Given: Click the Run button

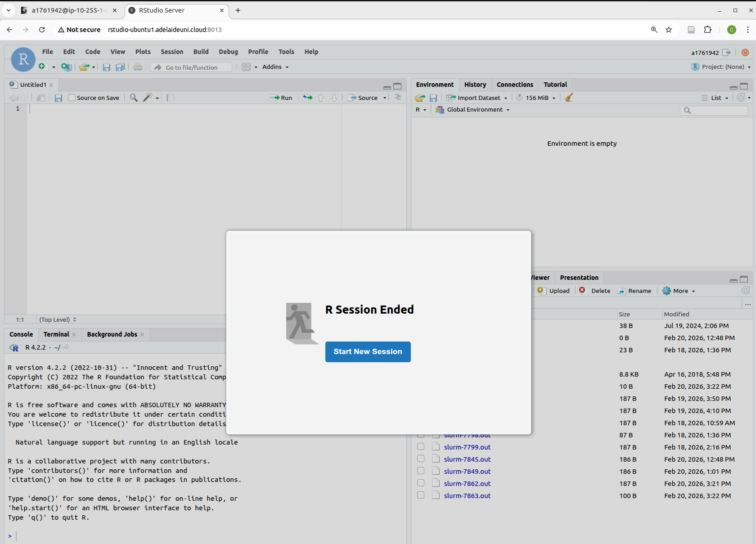Looking at the screenshot, I should (x=281, y=98).
